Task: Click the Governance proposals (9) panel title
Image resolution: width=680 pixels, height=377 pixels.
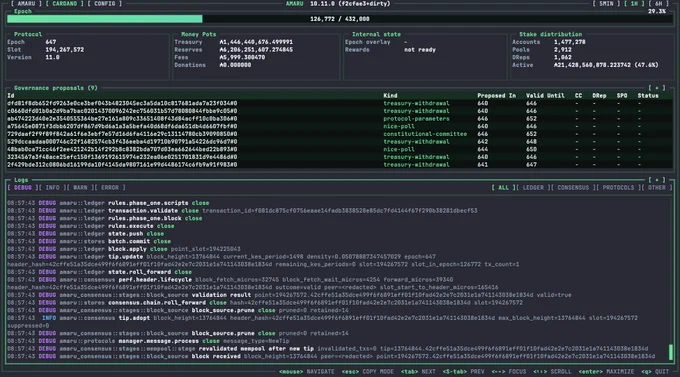Action: pyautogui.click(x=56, y=88)
